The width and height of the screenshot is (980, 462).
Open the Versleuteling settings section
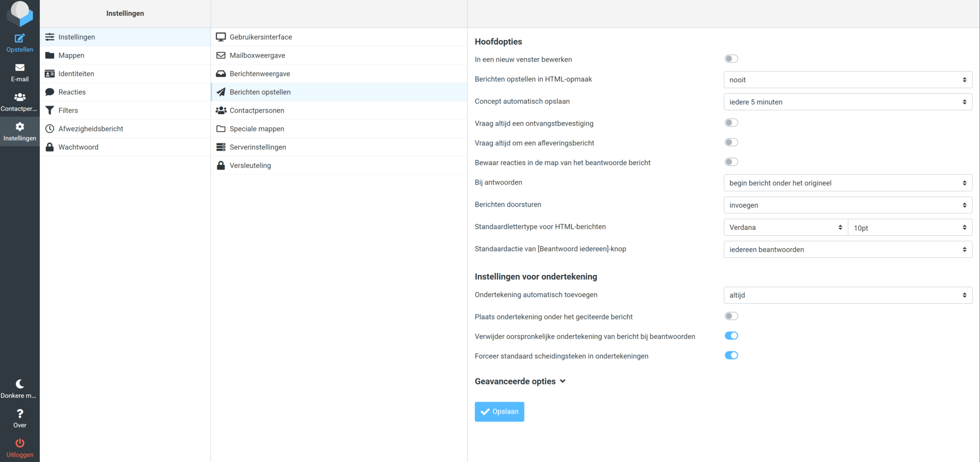pos(339,165)
